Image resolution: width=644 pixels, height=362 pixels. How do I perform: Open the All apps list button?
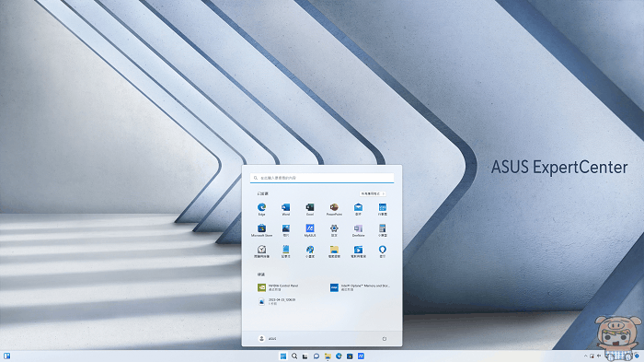[373, 193]
